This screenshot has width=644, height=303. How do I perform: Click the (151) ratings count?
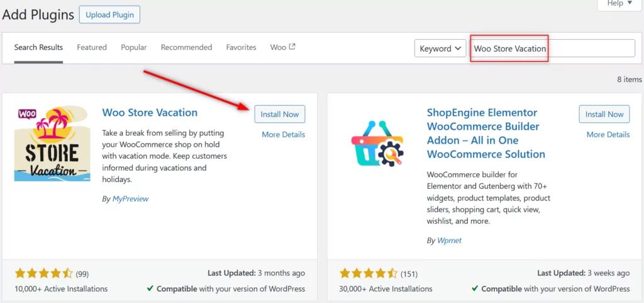(x=409, y=274)
